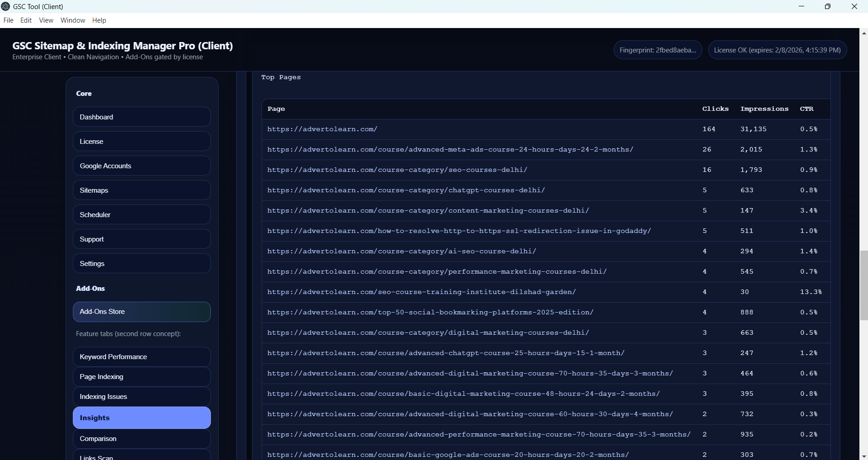The image size is (868, 460).
Task: Open the Edit menu
Action: point(26,20)
